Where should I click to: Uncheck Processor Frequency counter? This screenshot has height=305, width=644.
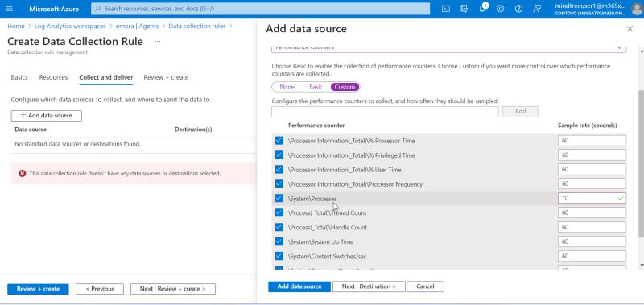(279, 184)
